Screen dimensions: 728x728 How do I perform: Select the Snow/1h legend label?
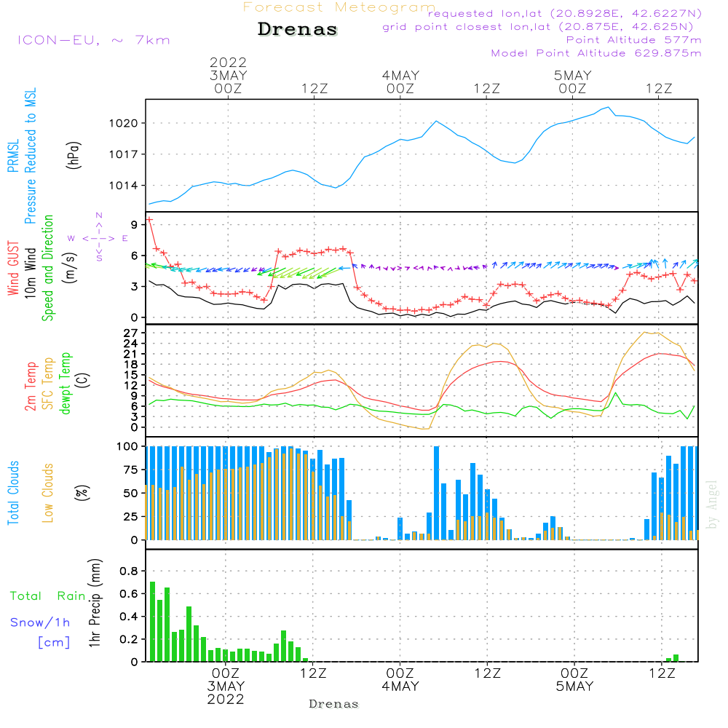coord(40,622)
